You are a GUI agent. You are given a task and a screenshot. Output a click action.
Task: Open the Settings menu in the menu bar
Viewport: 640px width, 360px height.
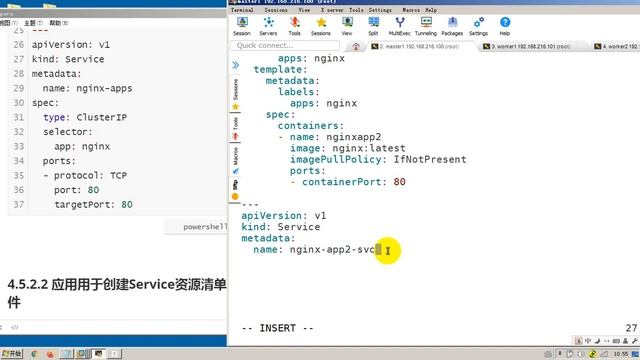point(380,10)
